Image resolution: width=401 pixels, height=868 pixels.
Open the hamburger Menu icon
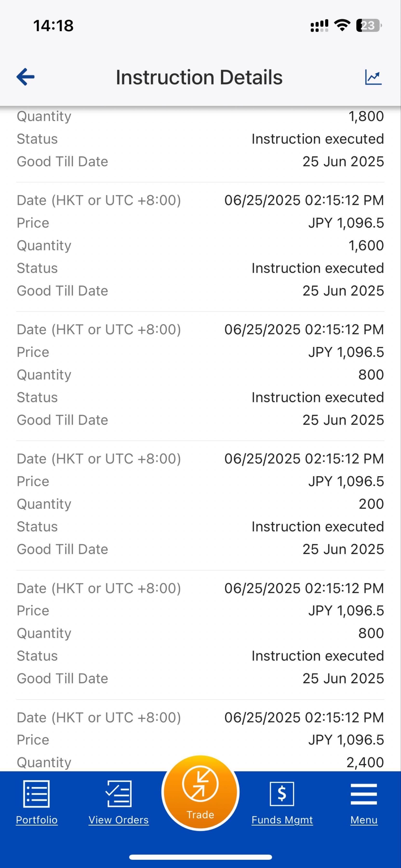tap(364, 794)
